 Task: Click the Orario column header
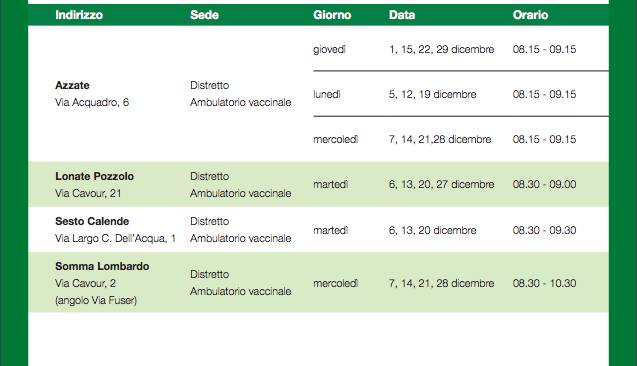[x=530, y=15]
